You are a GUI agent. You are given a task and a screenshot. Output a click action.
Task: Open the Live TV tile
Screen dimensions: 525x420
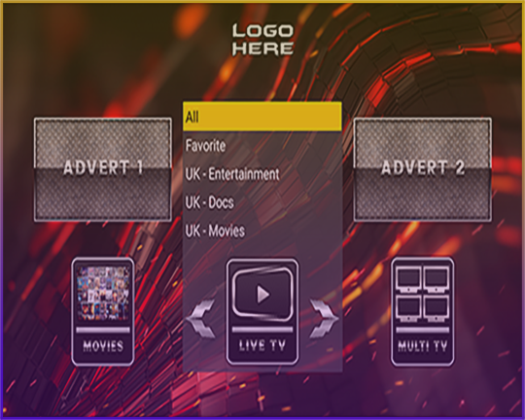pyautogui.click(x=262, y=311)
